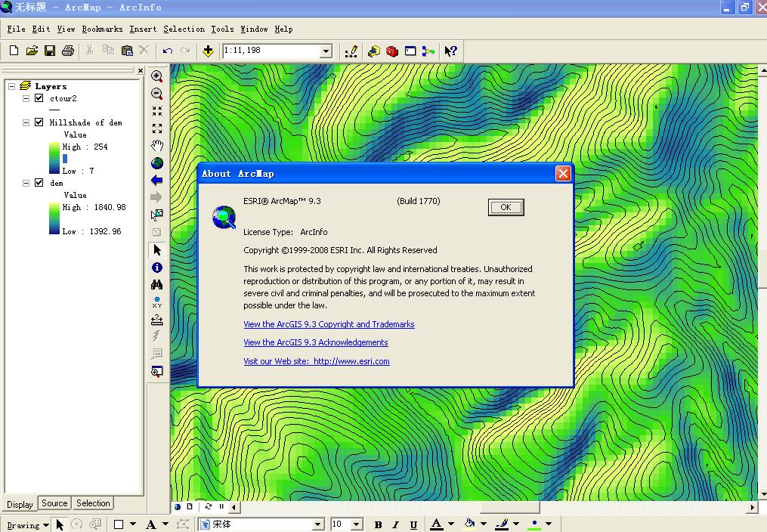
Task: Toggle Hillshade of dem layer checkbox
Action: (39, 122)
